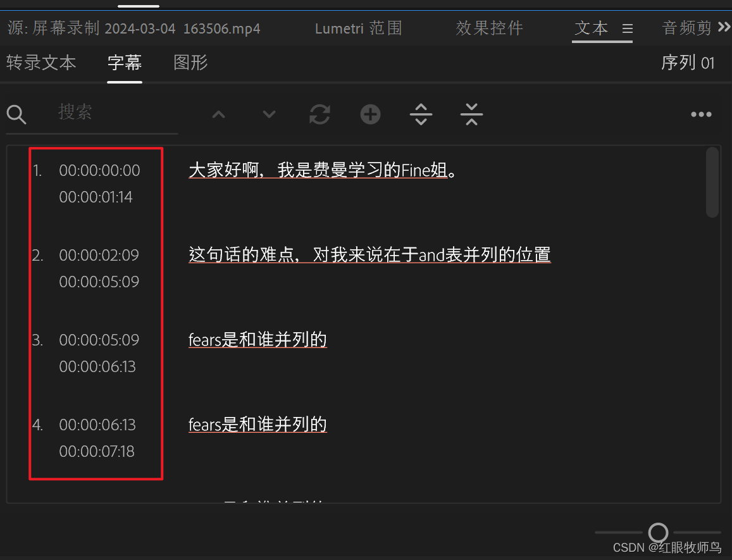This screenshot has width=732, height=560.
Task: Open the source monitor 屏幕录制 tab
Action: [134, 28]
